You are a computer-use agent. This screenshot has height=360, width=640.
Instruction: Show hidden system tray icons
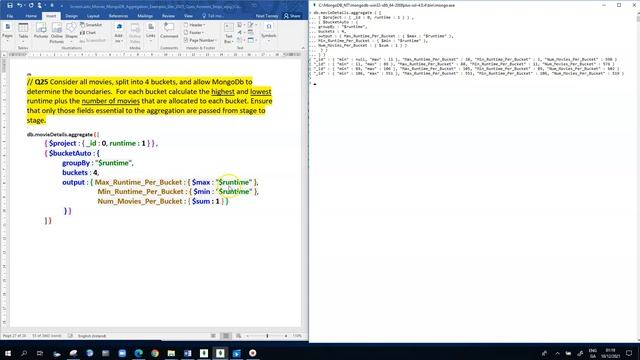(x=557, y=353)
